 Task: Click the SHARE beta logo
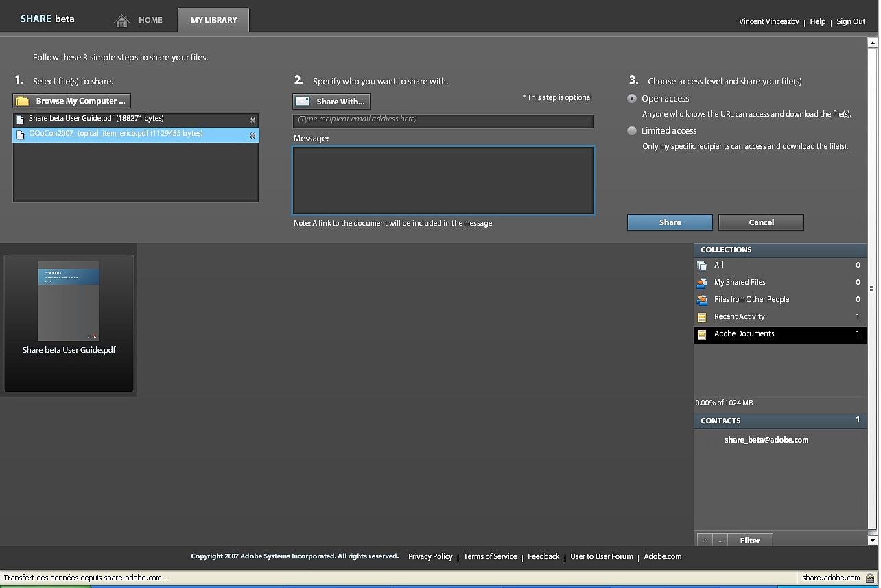point(47,19)
